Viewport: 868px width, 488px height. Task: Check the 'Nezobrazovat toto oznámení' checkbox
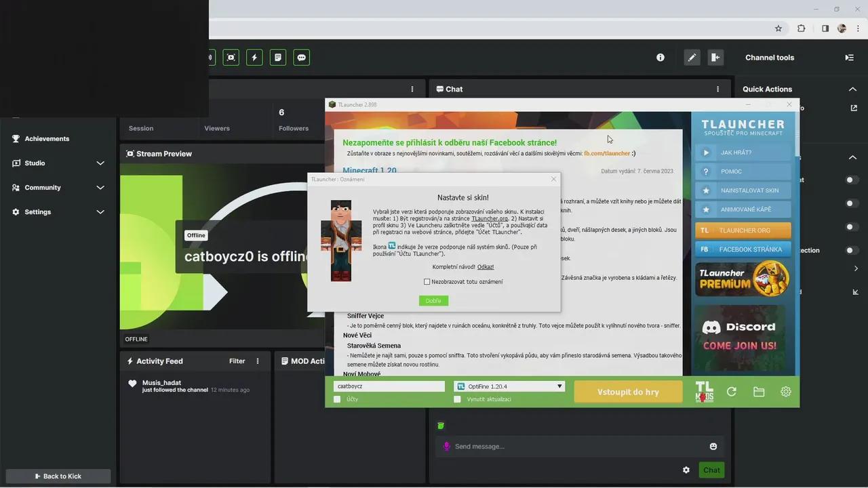coord(427,282)
